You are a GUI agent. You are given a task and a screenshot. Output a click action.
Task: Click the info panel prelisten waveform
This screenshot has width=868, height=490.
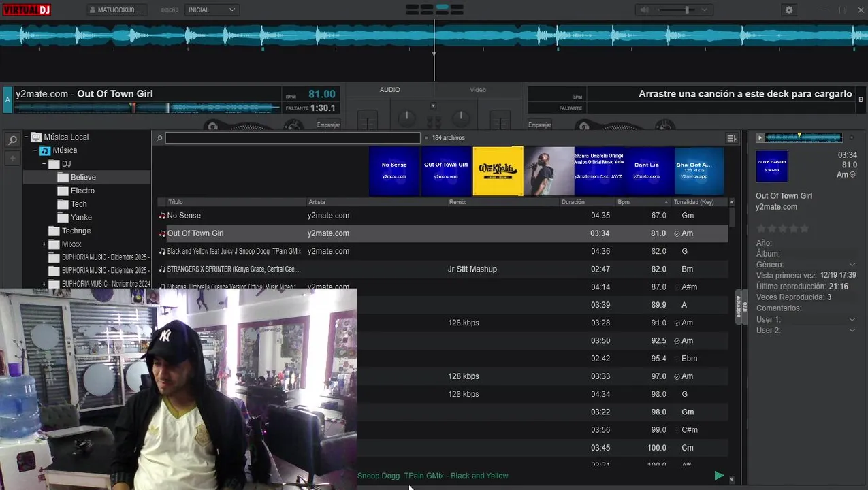[804, 138]
